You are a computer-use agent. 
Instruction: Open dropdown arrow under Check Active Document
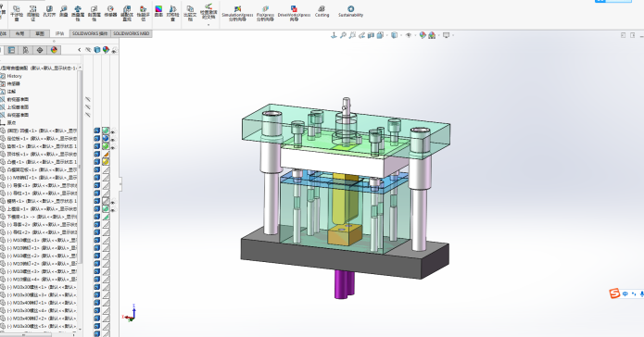208,25
